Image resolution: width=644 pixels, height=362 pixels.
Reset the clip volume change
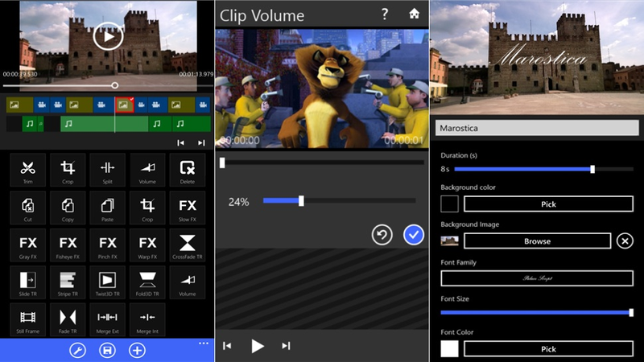pos(382,235)
